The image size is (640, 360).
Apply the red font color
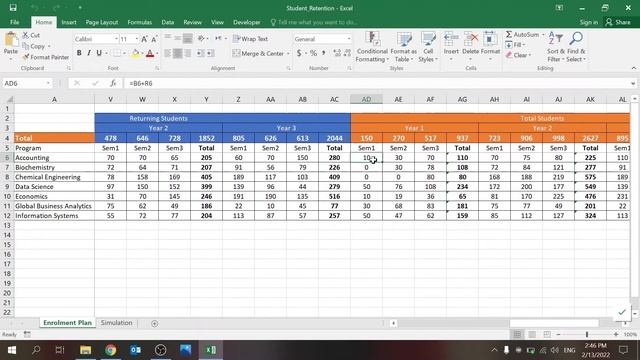click(150, 53)
